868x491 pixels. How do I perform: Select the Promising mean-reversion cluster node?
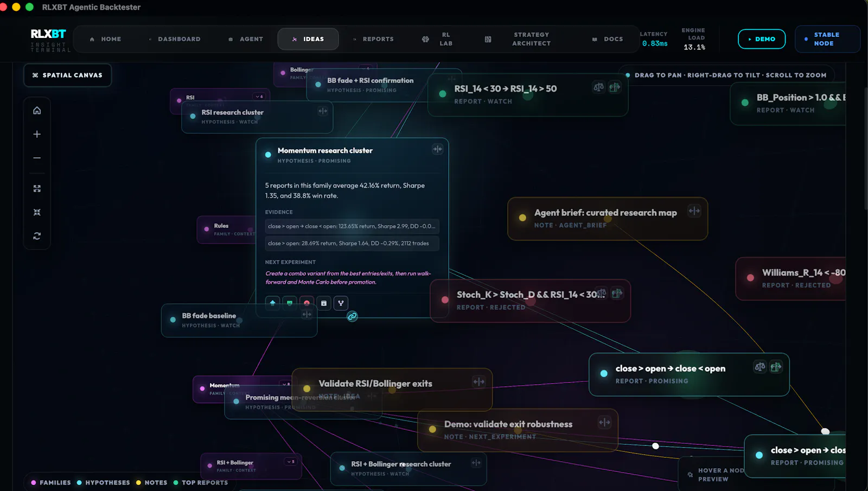(303, 401)
